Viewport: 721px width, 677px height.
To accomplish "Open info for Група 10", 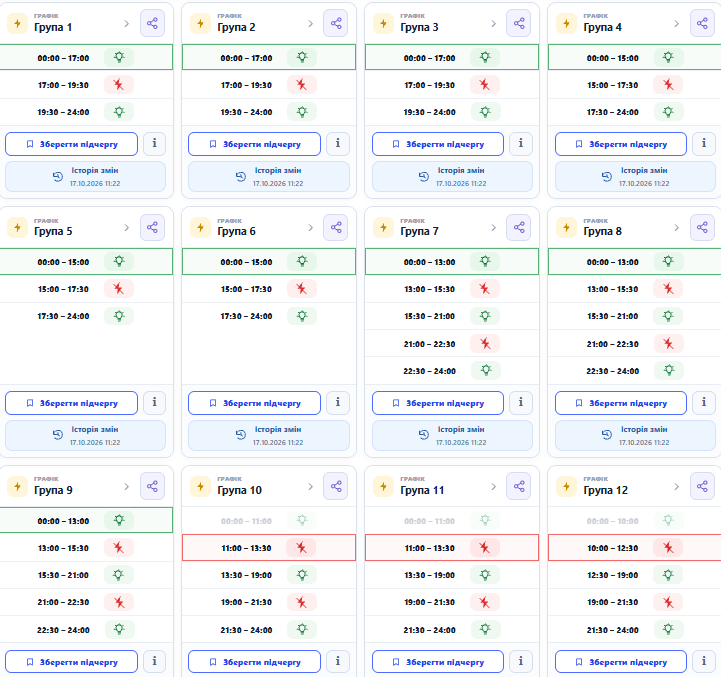I will 338,662.
